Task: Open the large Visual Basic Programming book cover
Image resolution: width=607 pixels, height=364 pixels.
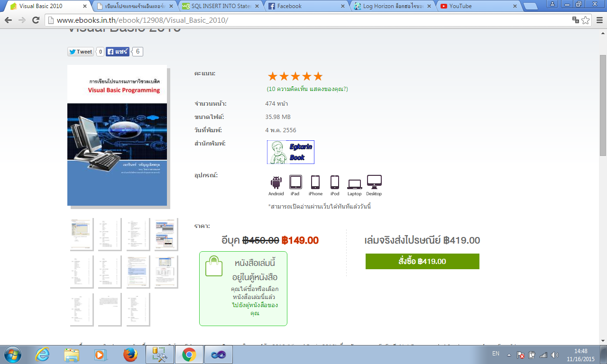Action: point(117,135)
